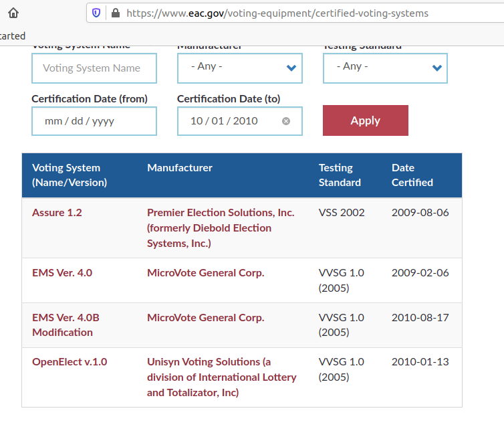Open the OpenElect v.1.0 link
Viewport: 504px width, 443px height.
[70, 362]
